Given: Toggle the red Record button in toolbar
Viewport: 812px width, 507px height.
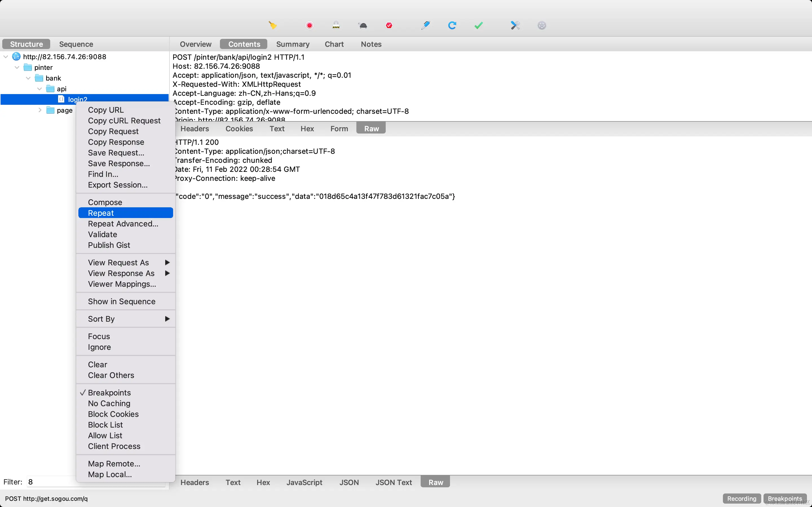Looking at the screenshot, I should coord(309,25).
